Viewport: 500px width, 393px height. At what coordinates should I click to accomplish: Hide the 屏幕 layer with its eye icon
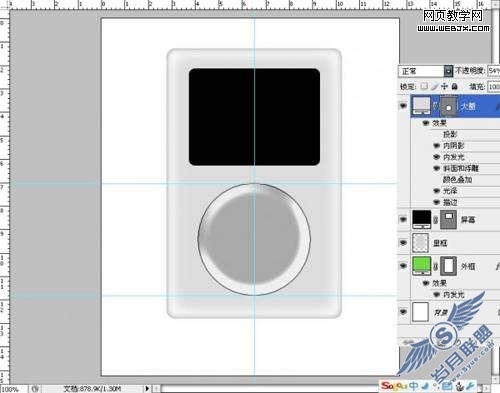point(403,219)
